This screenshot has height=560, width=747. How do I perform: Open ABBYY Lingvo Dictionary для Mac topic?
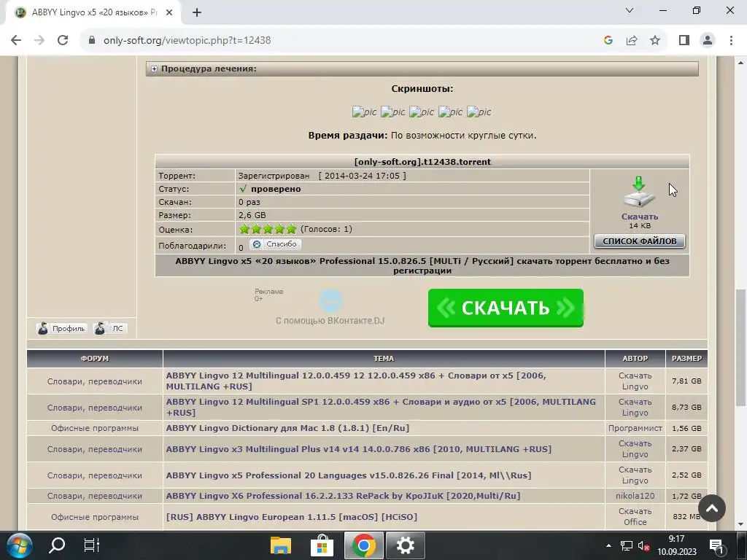click(x=287, y=428)
